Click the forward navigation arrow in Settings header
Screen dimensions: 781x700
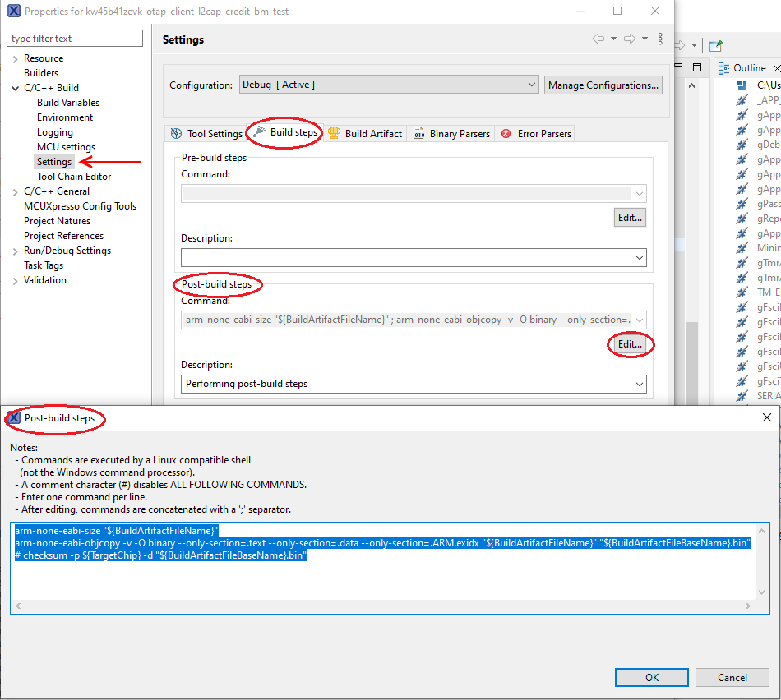(x=629, y=39)
